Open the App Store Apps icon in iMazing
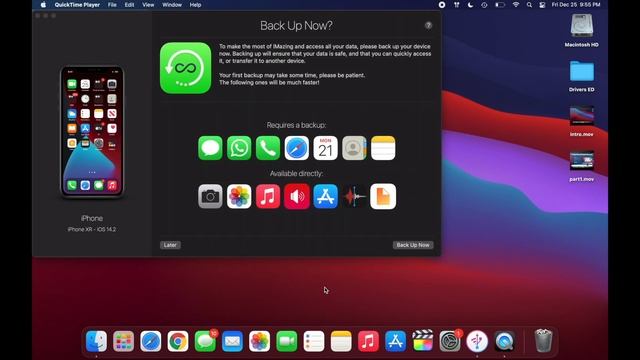 point(325,196)
